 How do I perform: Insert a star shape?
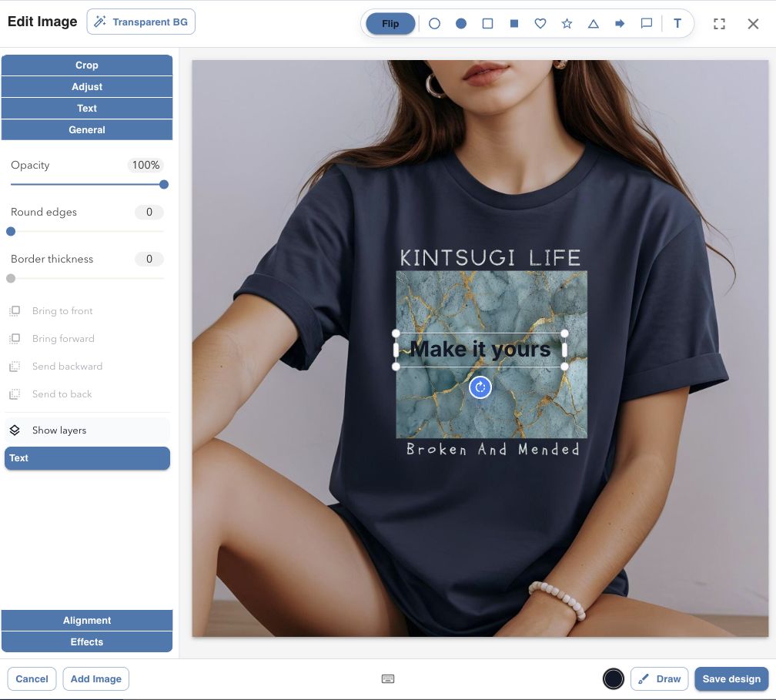click(567, 24)
